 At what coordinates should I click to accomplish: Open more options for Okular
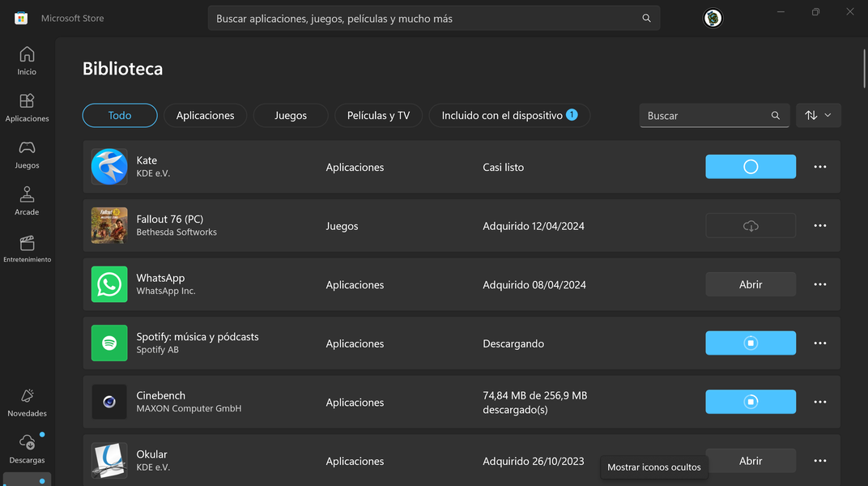tap(820, 461)
